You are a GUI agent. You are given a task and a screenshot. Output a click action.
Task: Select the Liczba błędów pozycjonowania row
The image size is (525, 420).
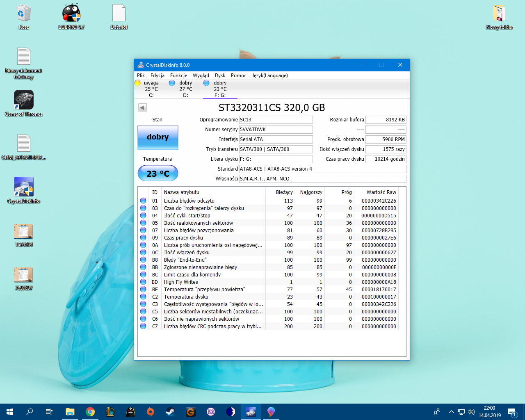click(x=268, y=231)
